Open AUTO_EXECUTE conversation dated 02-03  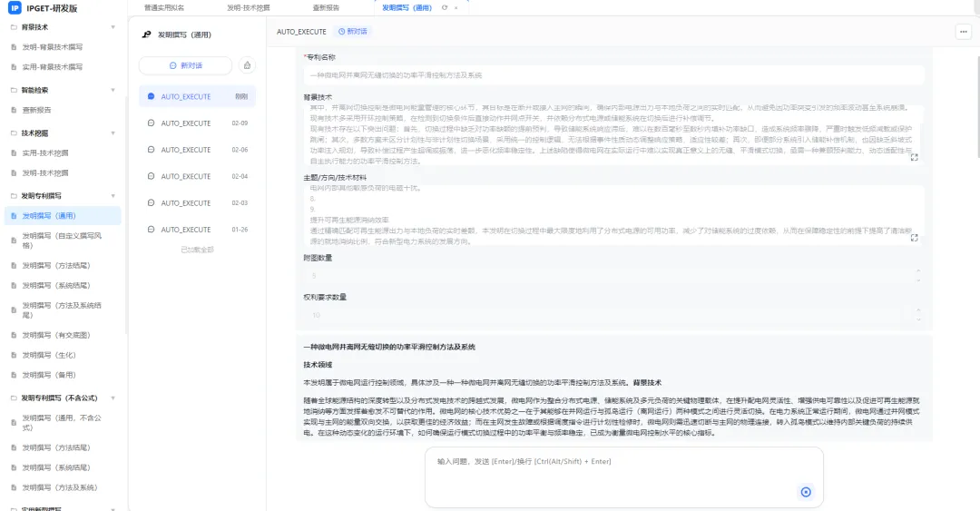pos(198,203)
